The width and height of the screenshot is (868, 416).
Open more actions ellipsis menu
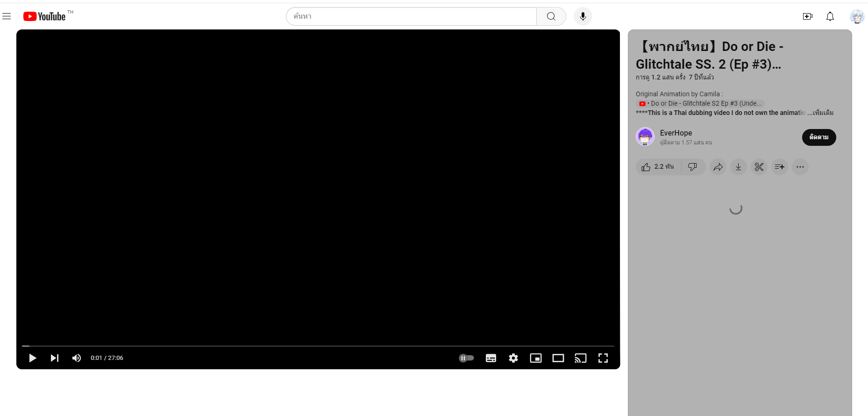point(800,167)
